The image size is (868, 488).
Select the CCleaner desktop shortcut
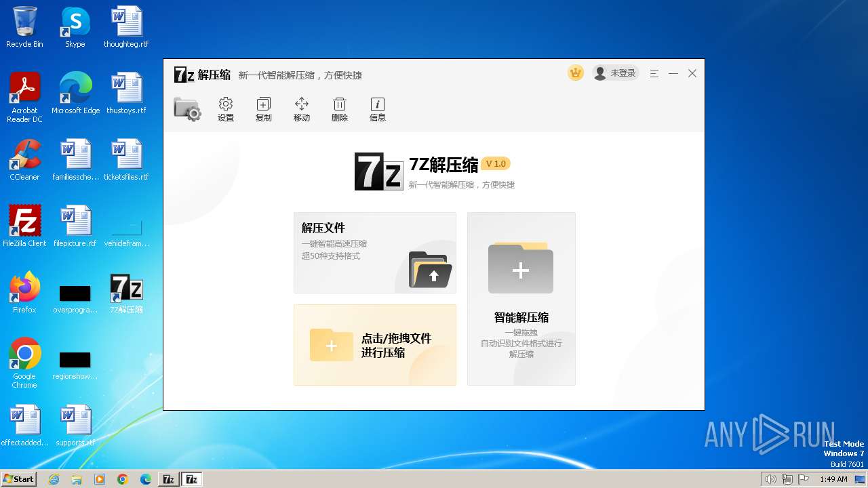(x=24, y=160)
